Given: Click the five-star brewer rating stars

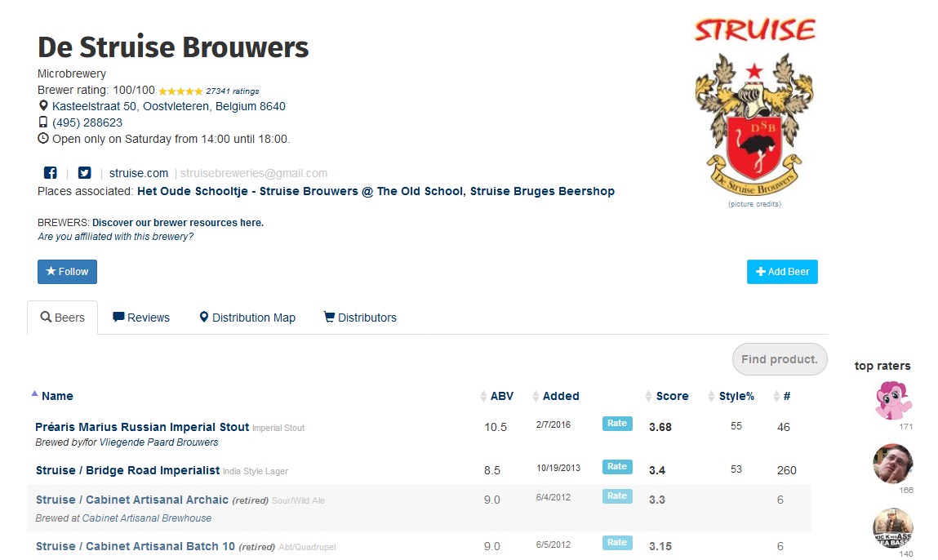Looking at the screenshot, I should point(180,91).
